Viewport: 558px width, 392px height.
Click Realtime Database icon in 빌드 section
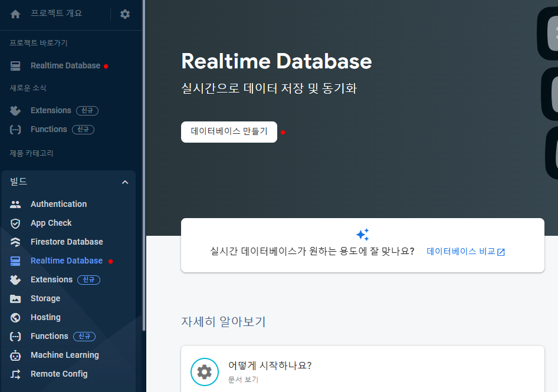coord(15,261)
